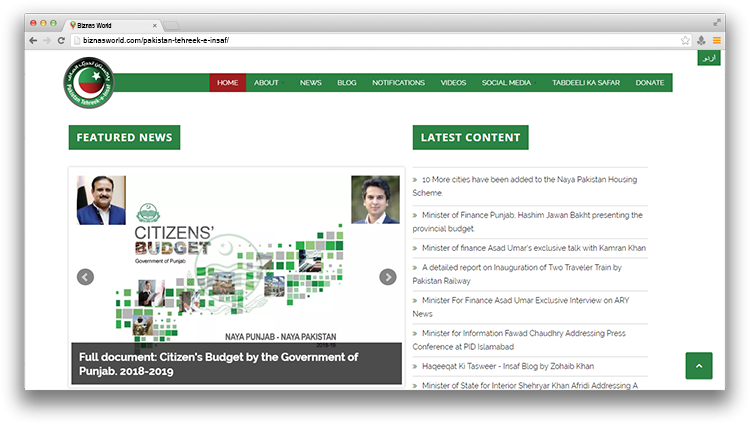The width and height of the screenshot is (750, 425).
Task: Click the browser back arrow
Action: [33, 40]
